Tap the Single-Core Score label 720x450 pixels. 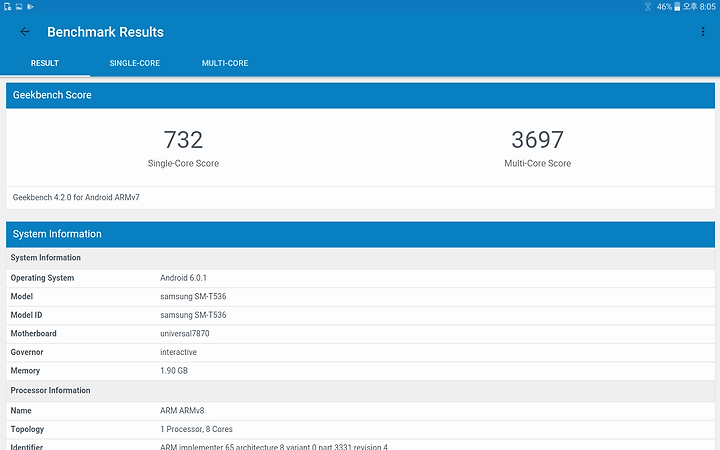183,163
